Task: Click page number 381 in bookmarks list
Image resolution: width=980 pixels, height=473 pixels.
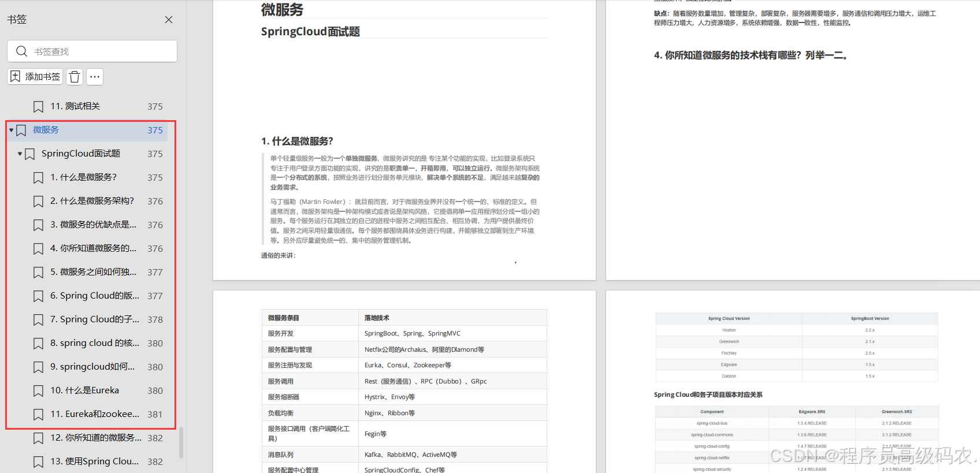Action: (155, 414)
